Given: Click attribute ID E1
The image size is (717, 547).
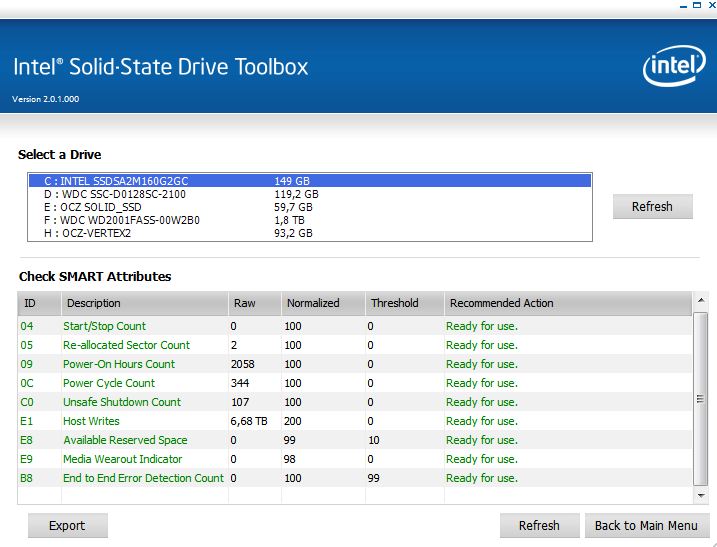Looking at the screenshot, I should coord(27,421).
